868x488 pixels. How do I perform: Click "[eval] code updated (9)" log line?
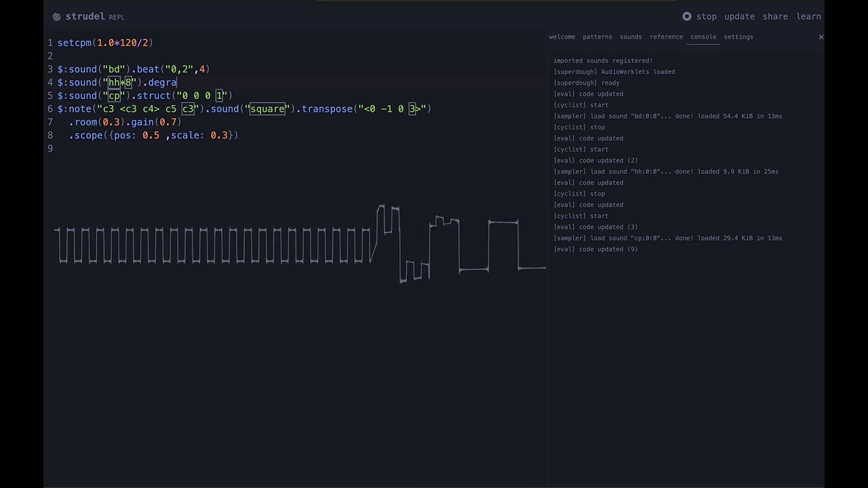coord(595,249)
